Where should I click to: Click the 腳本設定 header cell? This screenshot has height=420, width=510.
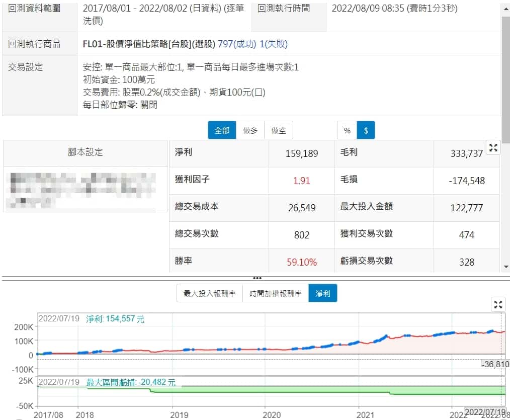coord(86,153)
